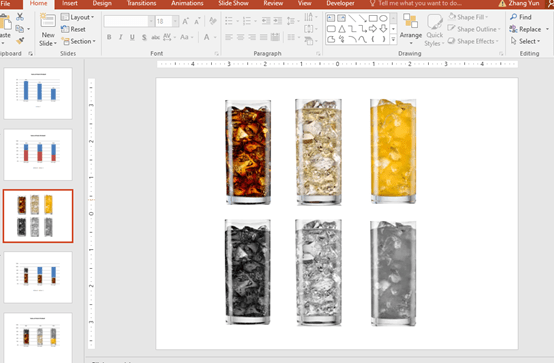Viewport: 554px width, 363px height.
Task: Switch to the Slide Show tab
Action: pyautogui.click(x=233, y=4)
